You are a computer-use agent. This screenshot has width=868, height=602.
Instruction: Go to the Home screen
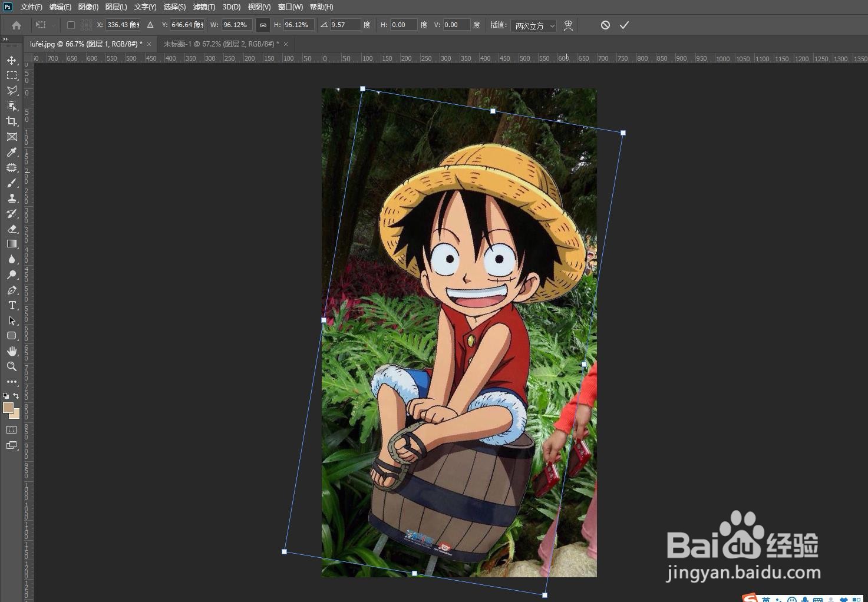16,25
